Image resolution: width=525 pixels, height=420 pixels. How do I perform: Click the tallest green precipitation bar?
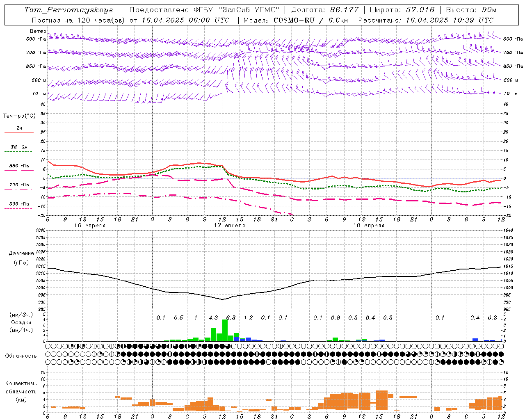[225, 331]
